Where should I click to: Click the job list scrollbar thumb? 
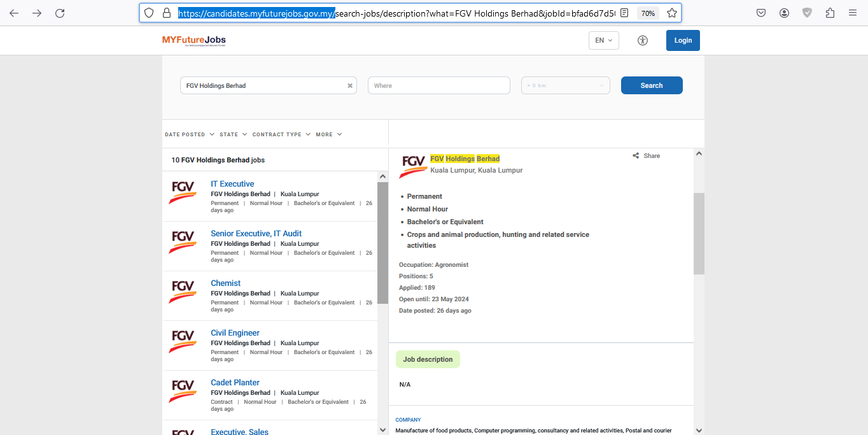(382, 243)
